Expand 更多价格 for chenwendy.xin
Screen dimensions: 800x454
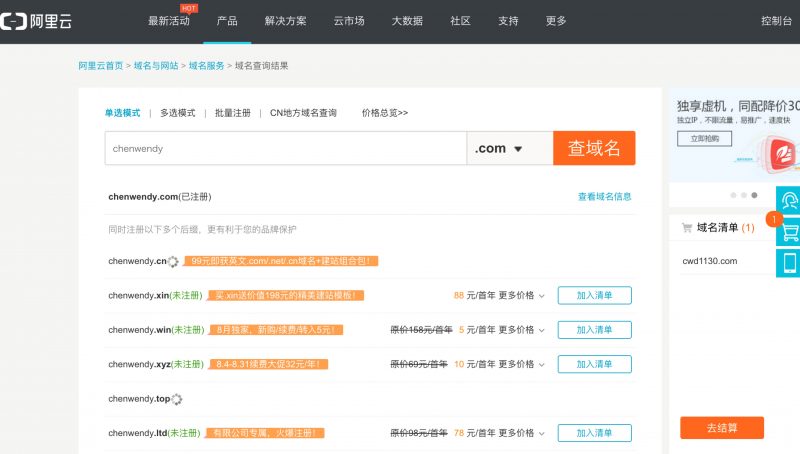click(x=521, y=295)
